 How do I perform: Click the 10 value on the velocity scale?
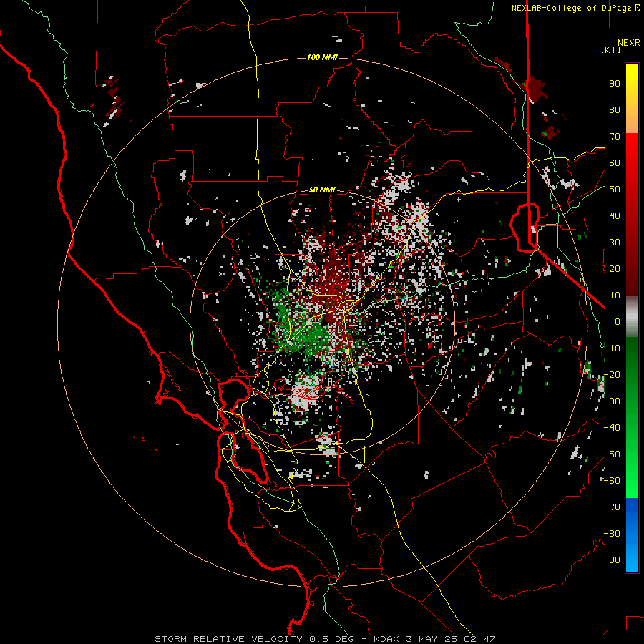pos(615,296)
